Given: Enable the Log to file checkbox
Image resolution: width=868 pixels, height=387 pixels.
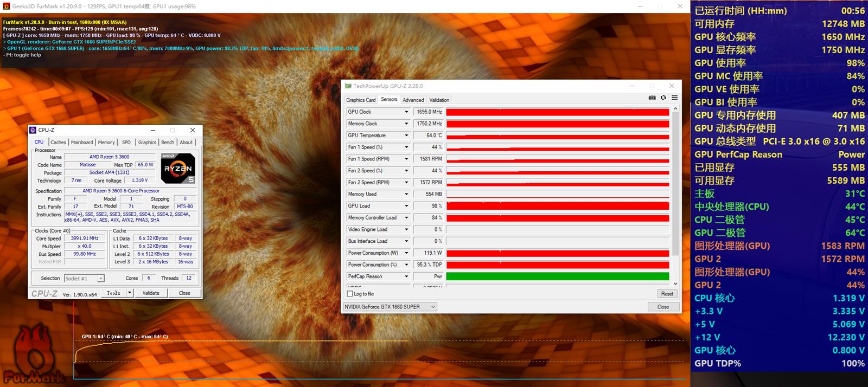Looking at the screenshot, I should tap(350, 294).
